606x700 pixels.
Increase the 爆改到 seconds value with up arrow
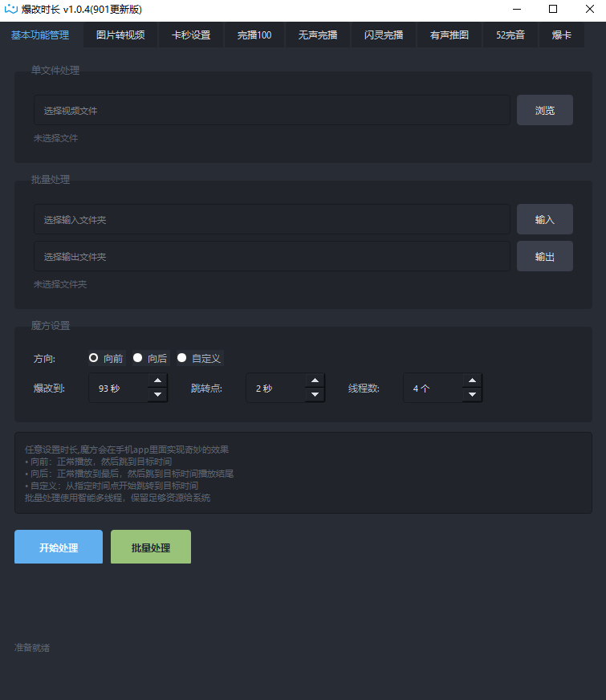point(158,381)
